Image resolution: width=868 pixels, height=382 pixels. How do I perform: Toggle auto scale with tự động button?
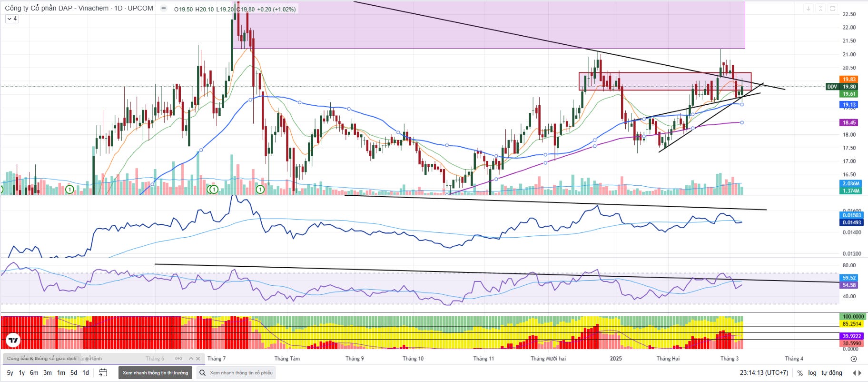832,373
